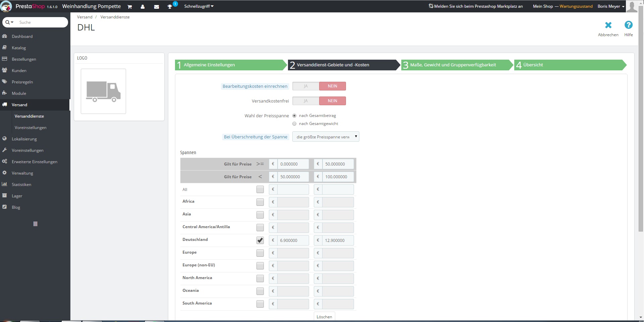Open the messages envelope icon in header
Screen dimensions: 644x322
point(156,7)
